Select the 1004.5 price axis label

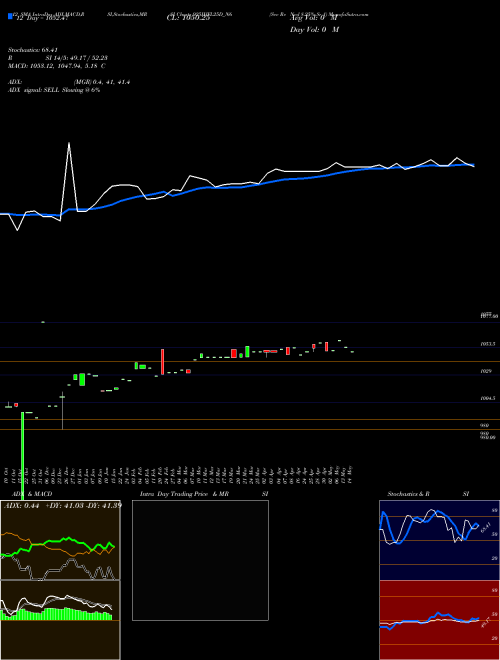point(487,398)
